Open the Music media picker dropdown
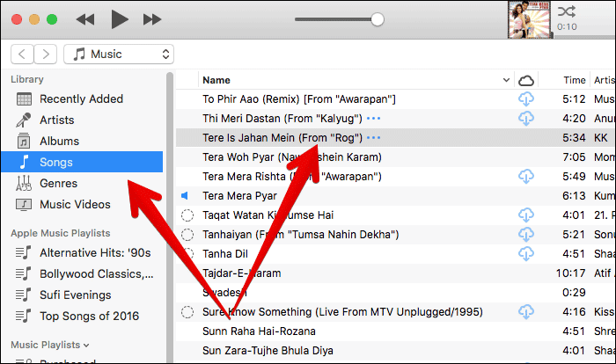 tap(119, 54)
